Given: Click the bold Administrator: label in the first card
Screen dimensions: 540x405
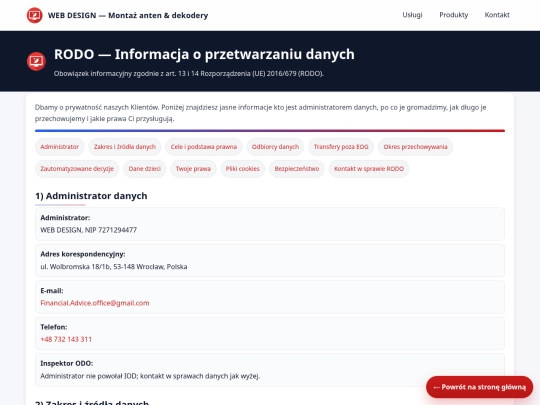Looking at the screenshot, I should pyautogui.click(x=65, y=218).
